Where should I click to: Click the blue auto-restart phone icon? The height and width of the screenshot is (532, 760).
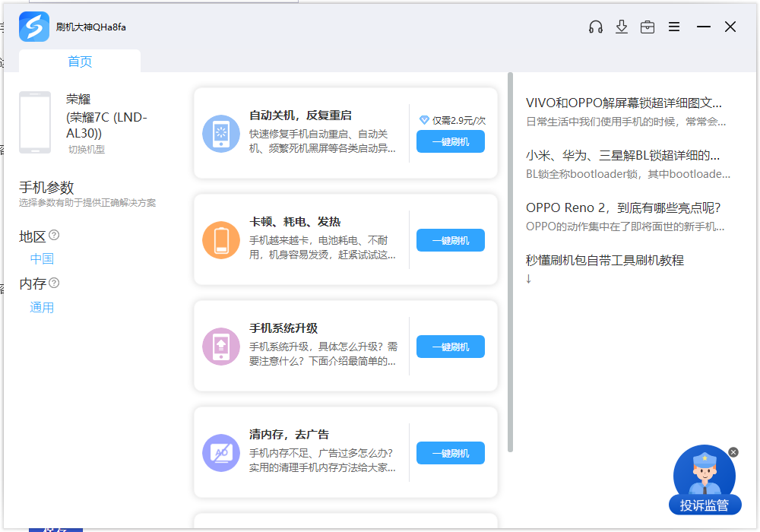pos(221,134)
